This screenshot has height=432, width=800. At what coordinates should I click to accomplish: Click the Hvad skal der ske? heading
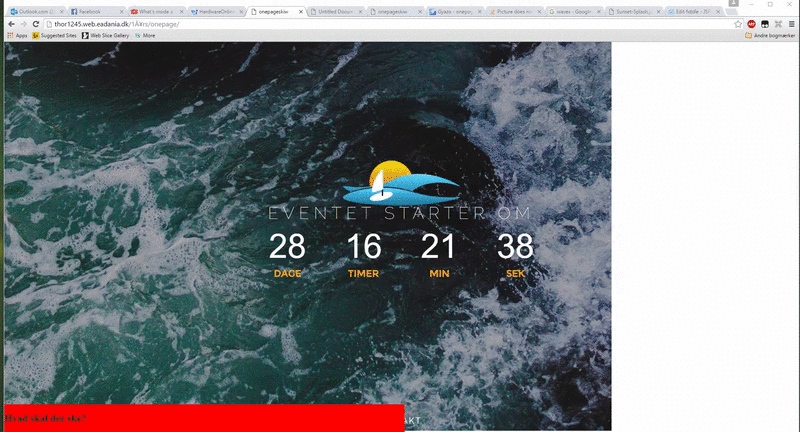[x=45, y=418]
